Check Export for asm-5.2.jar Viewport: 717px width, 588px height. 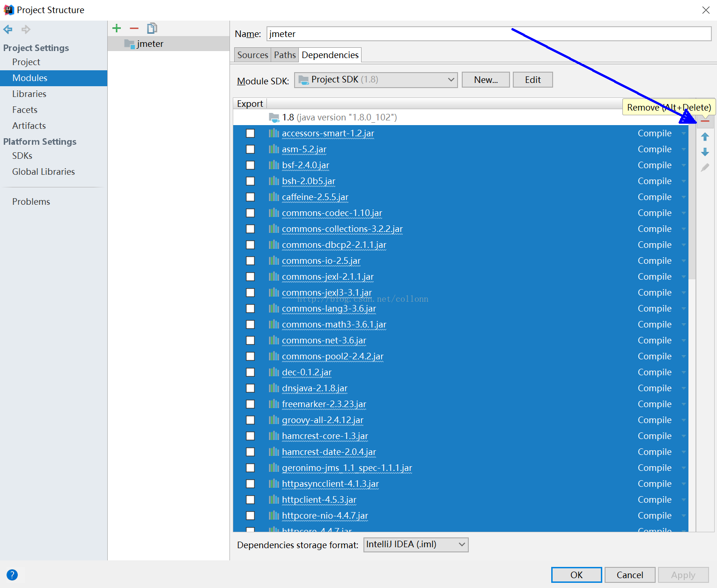tap(251, 149)
